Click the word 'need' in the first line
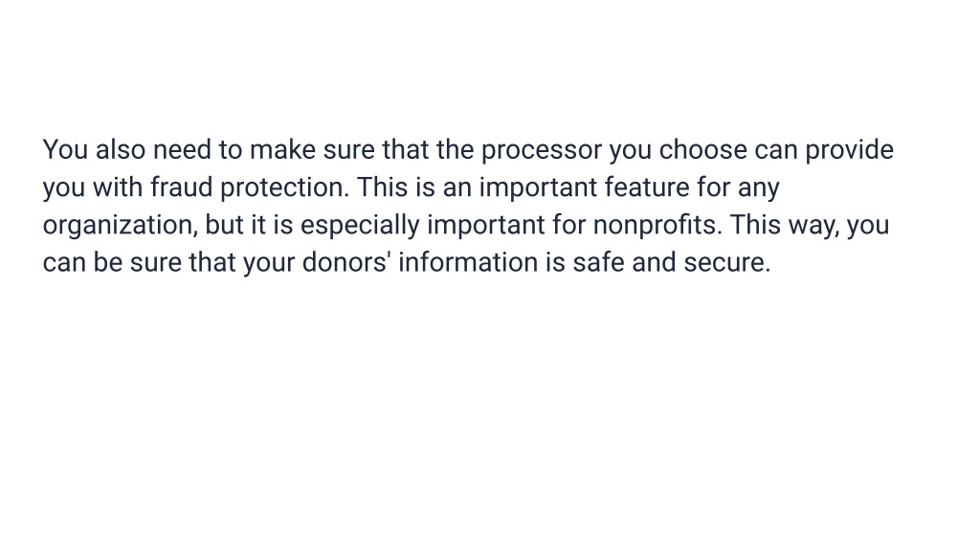Viewport: 980px width, 551px height. pos(182,150)
